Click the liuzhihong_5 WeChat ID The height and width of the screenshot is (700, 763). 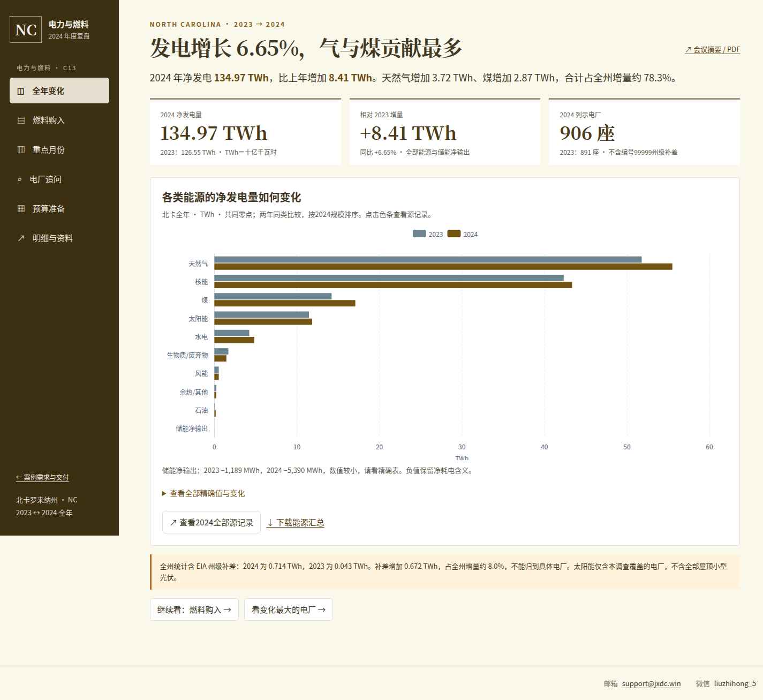[x=735, y=683]
